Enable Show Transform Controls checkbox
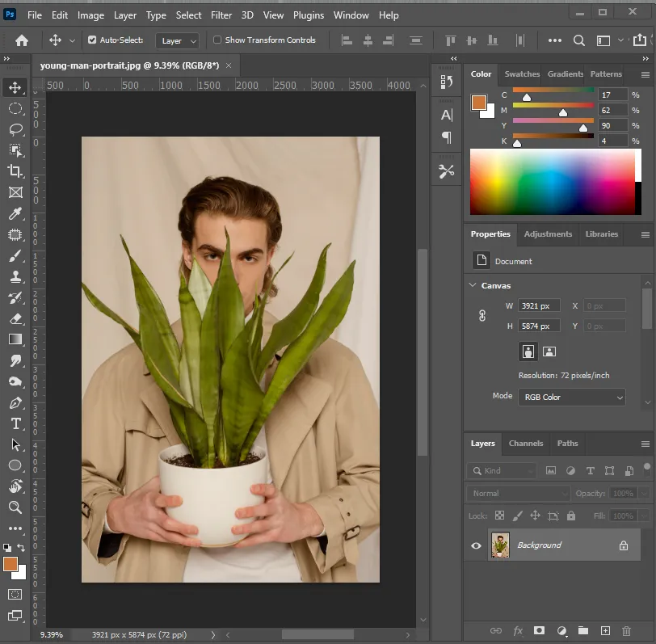Screen dimensions: 656x644 pyautogui.click(x=217, y=40)
